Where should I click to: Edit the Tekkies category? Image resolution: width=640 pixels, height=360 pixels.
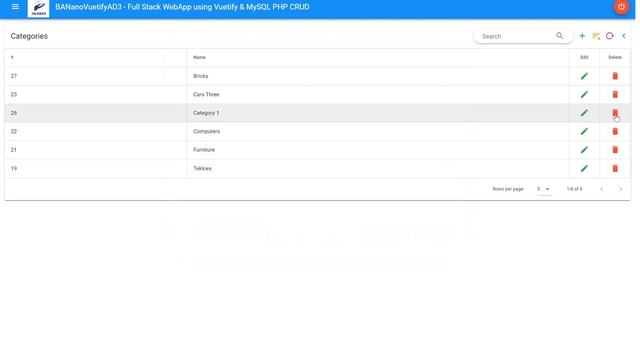tap(584, 168)
